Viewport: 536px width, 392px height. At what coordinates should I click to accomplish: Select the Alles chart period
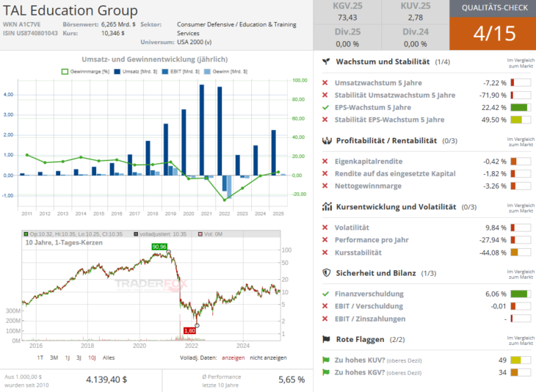[109, 357]
